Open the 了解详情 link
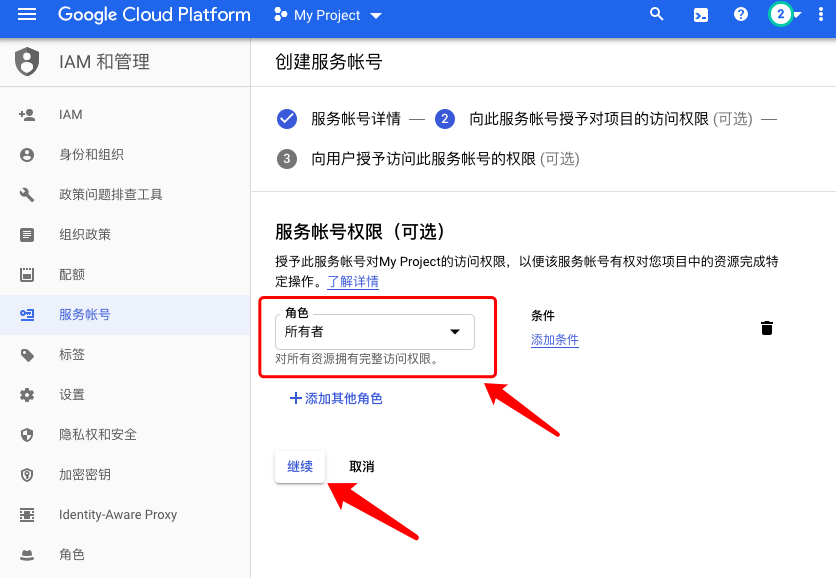Image resolution: width=836 pixels, height=578 pixels. 353,282
